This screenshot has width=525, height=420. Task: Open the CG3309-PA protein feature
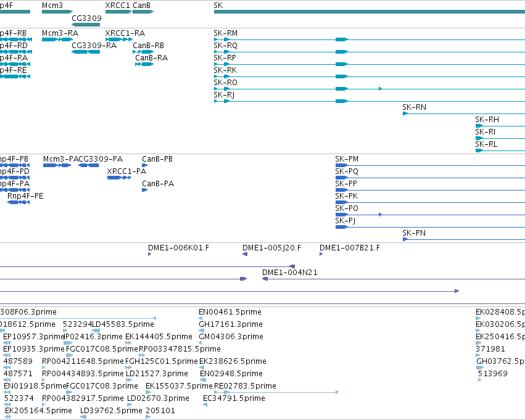pyautogui.click(x=101, y=159)
